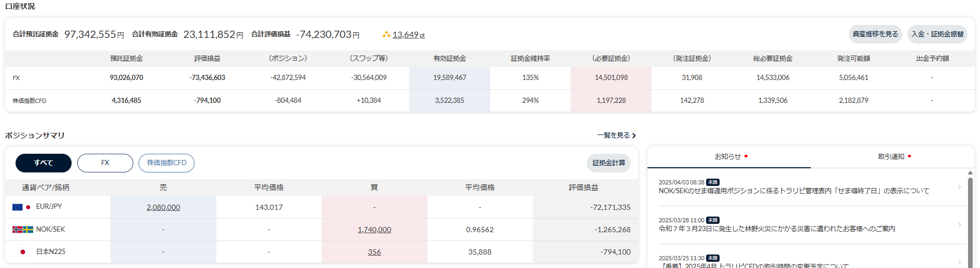The width and height of the screenshot is (980, 268).
Task: Click NOK/SEK buy quantity 1,740,000
Action: (374, 230)
